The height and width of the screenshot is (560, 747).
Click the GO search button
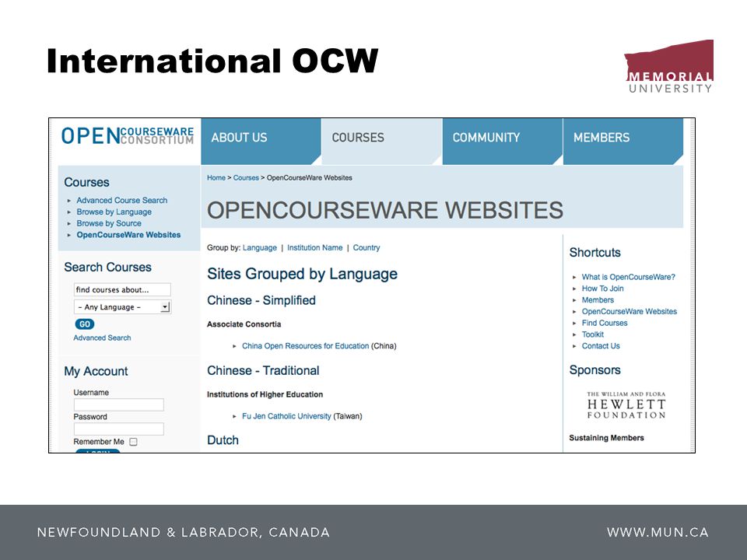(85, 324)
